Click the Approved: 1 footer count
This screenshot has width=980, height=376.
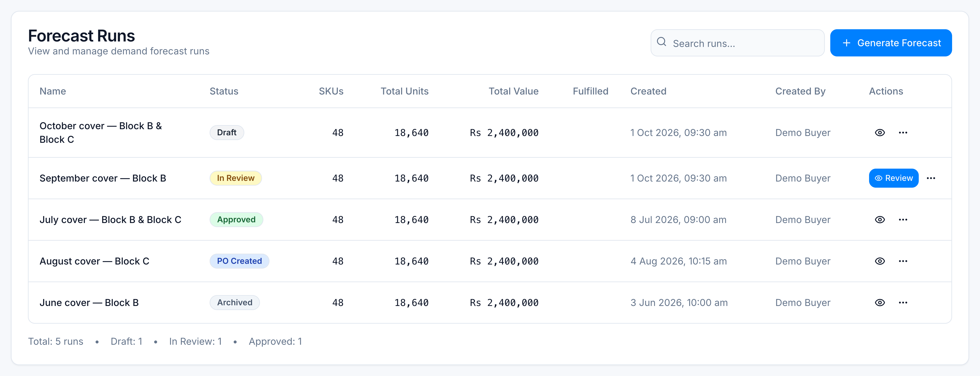275,341
